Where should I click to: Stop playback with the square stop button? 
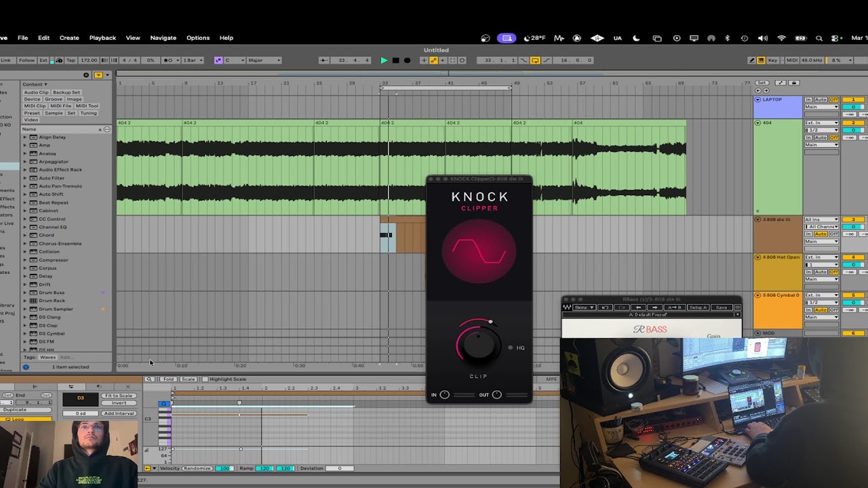click(x=395, y=60)
